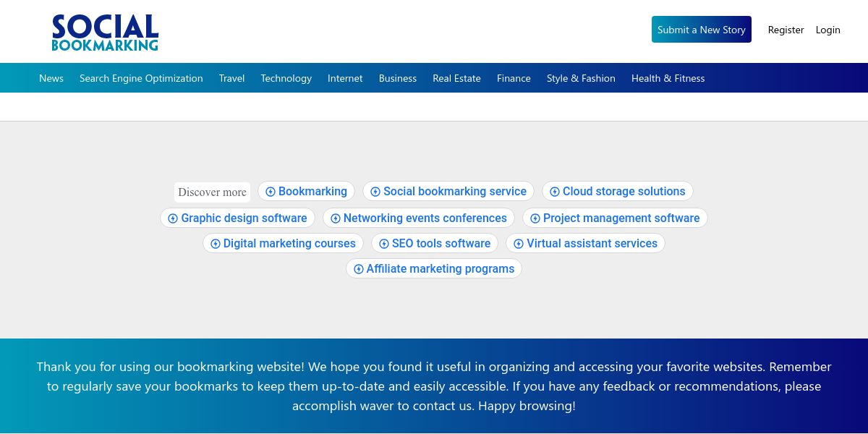Click plus icon beside SEO tools software
868x434 pixels.
tap(384, 244)
